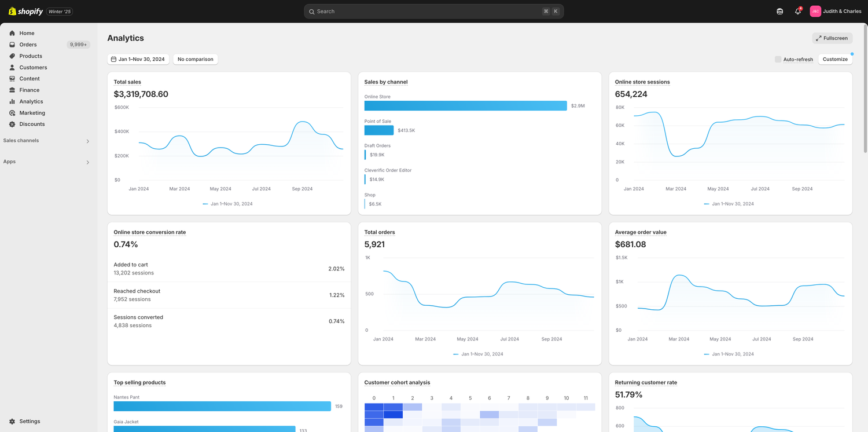Click the Online Store sales bar
The width and height of the screenshot is (868, 432).
click(465, 106)
